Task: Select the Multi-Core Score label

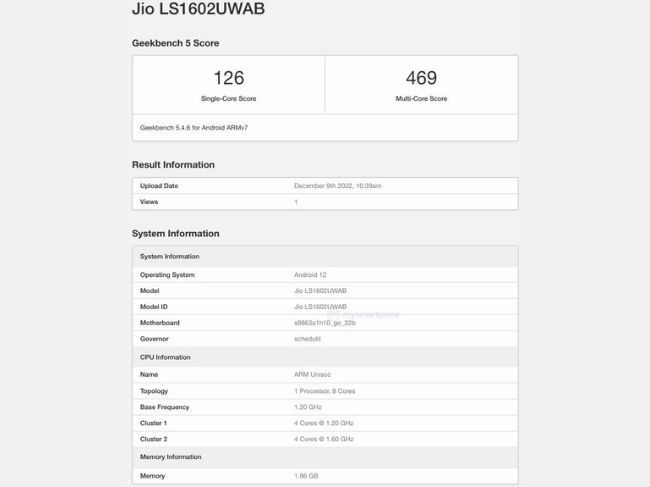Action: 421,99
